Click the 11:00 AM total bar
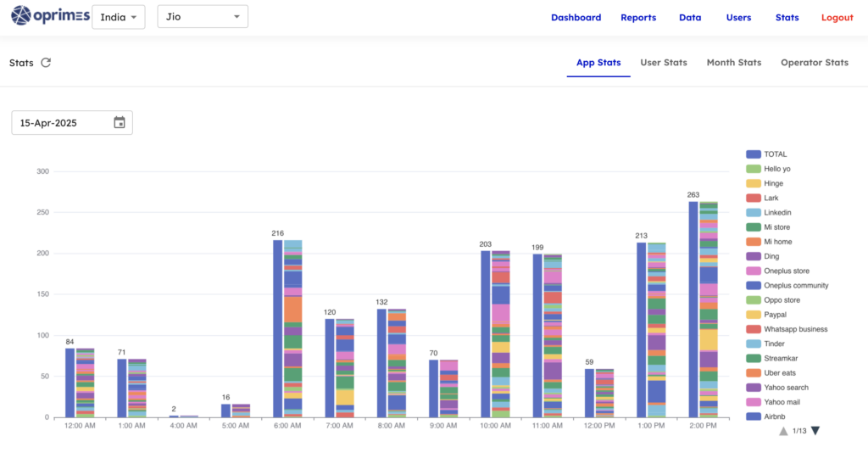The height and width of the screenshot is (475, 868). tap(537, 336)
